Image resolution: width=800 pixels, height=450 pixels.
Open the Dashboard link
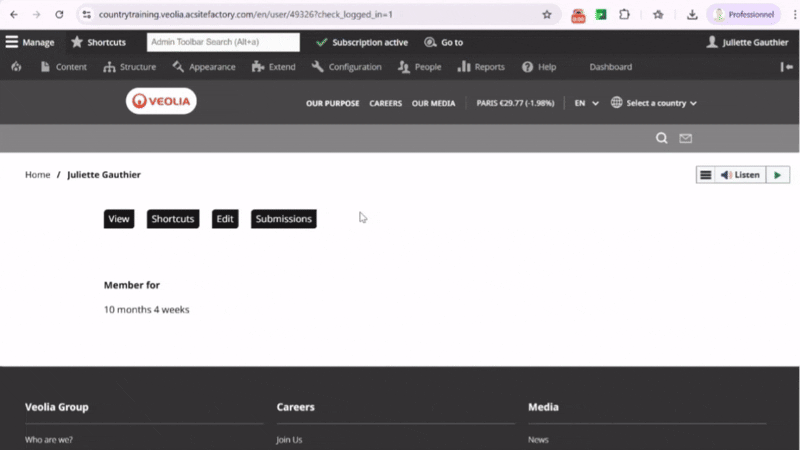(x=611, y=67)
